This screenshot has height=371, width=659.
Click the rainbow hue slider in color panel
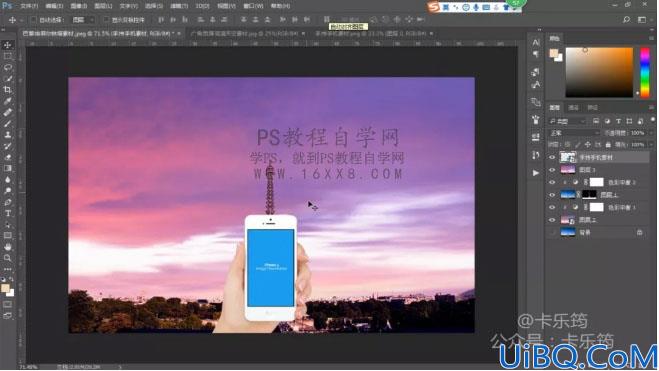[645, 72]
